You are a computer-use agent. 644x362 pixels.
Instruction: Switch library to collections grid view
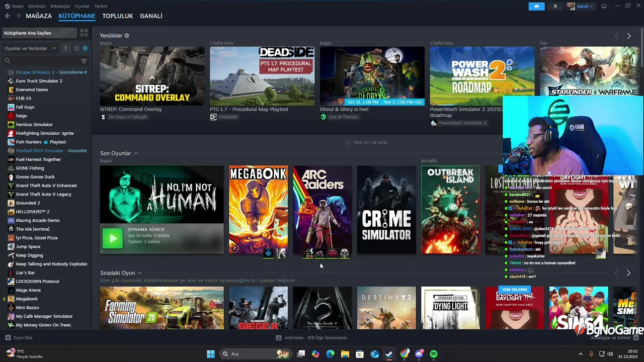84,33
